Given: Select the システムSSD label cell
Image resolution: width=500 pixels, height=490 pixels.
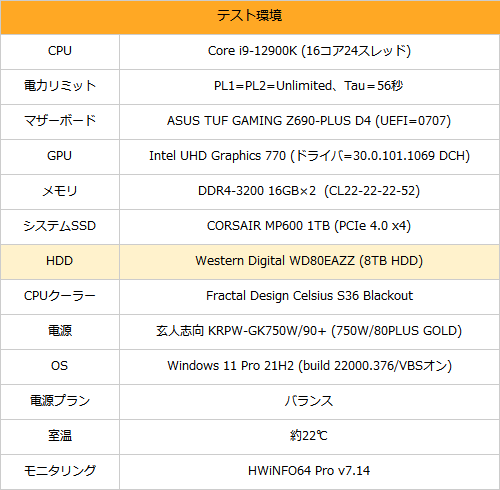Looking at the screenshot, I should click(x=60, y=227).
